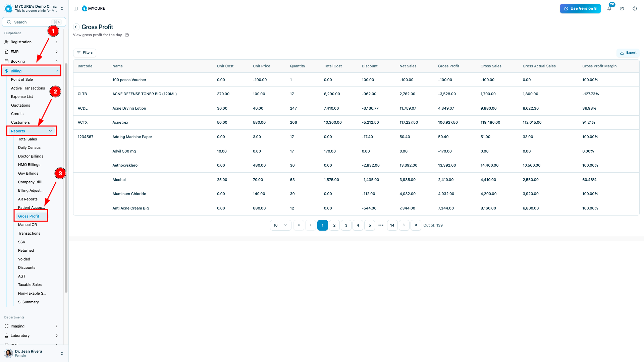The height and width of the screenshot is (362, 644).
Task: Click the Filters button
Action: [x=85, y=53]
